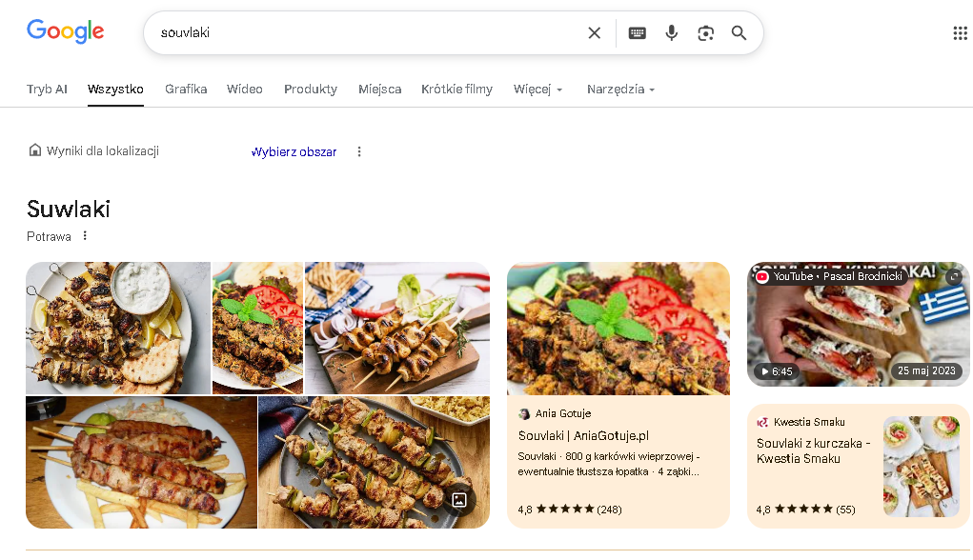The height and width of the screenshot is (560, 973).
Task: Click the 6:45 play duration badge
Action: [775, 371]
